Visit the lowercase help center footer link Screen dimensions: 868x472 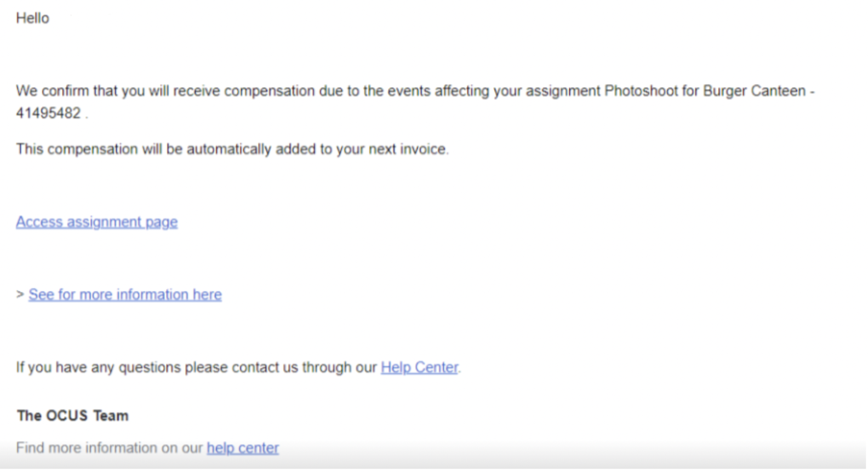[243, 448]
